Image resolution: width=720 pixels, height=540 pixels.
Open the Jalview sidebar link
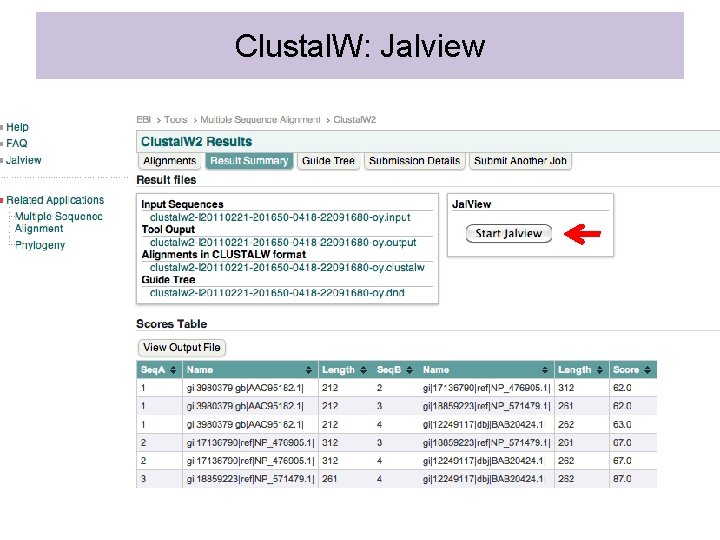click(24, 160)
